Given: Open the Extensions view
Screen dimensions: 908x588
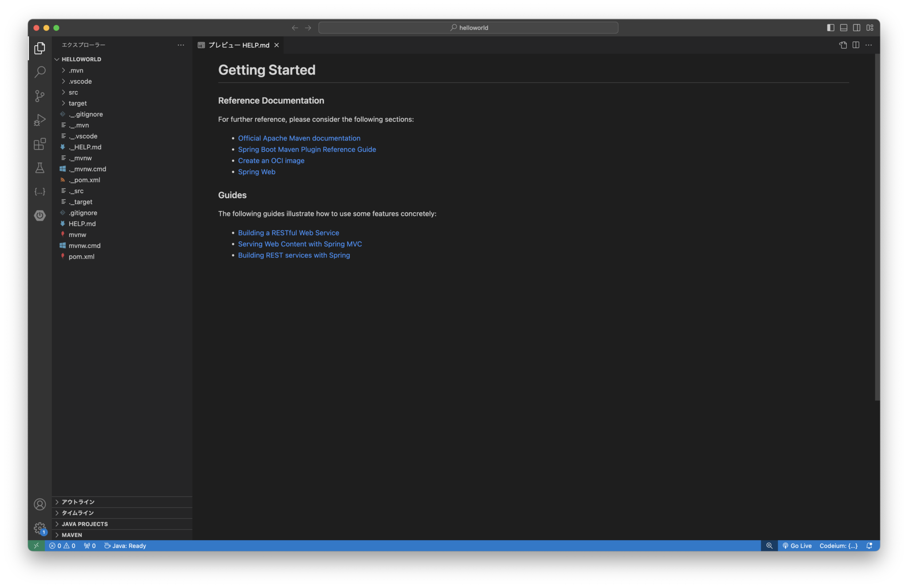Looking at the screenshot, I should pos(39,144).
